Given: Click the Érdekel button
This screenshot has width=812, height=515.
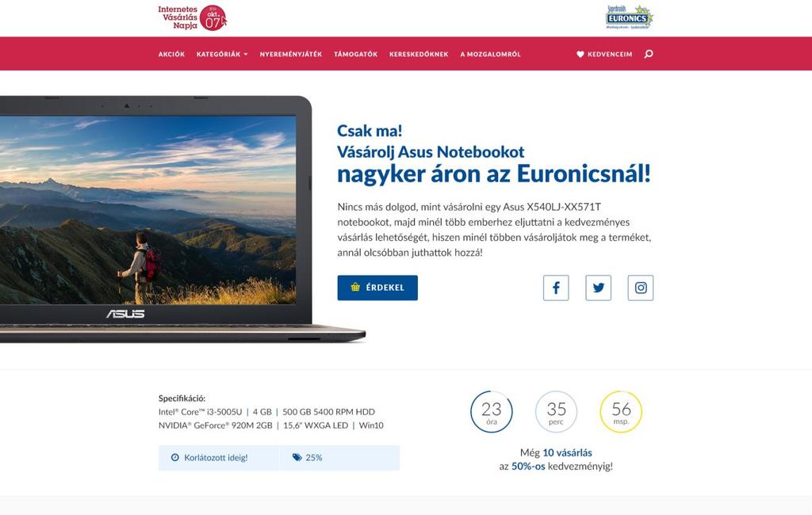Looking at the screenshot, I should coord(377,288).
